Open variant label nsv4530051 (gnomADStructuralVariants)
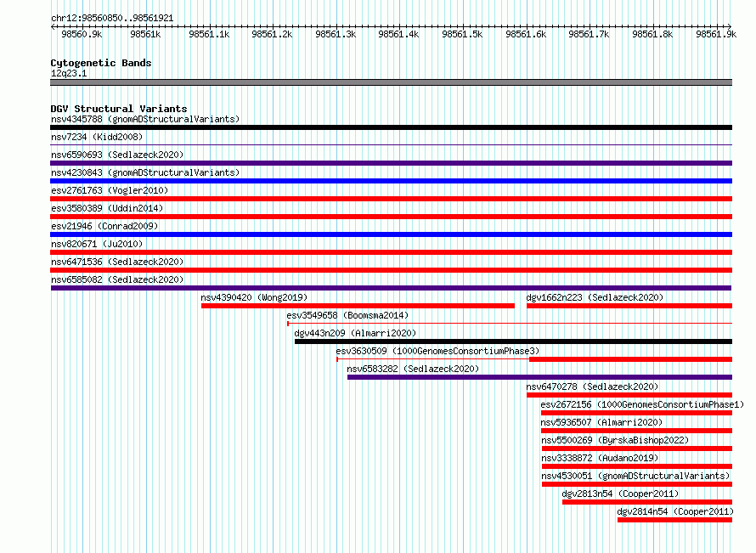The height and width of the screenshot is (553, 756). 635,476
